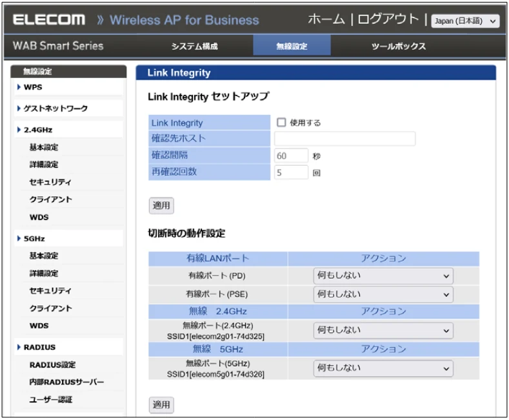This screenshot has height=420, width=509.
Task: Click 適用 under Link Integrity setup
Action: coord(161,205)
